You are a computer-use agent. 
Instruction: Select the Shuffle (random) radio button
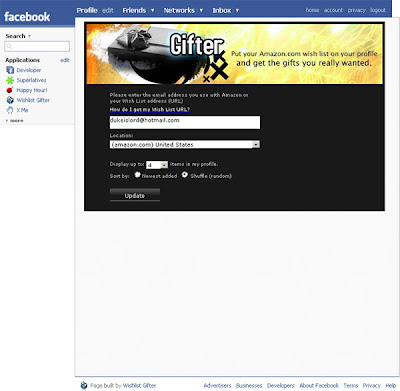(x=185, y=175)
